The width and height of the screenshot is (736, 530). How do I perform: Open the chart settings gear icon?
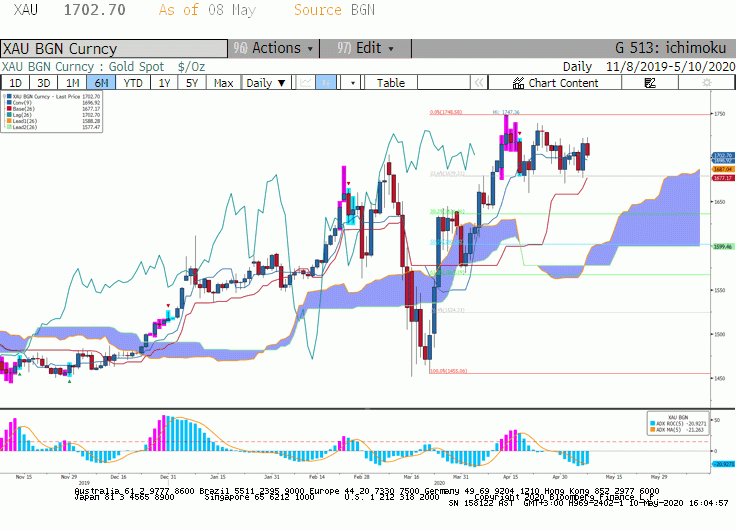[x=706, y=83]
